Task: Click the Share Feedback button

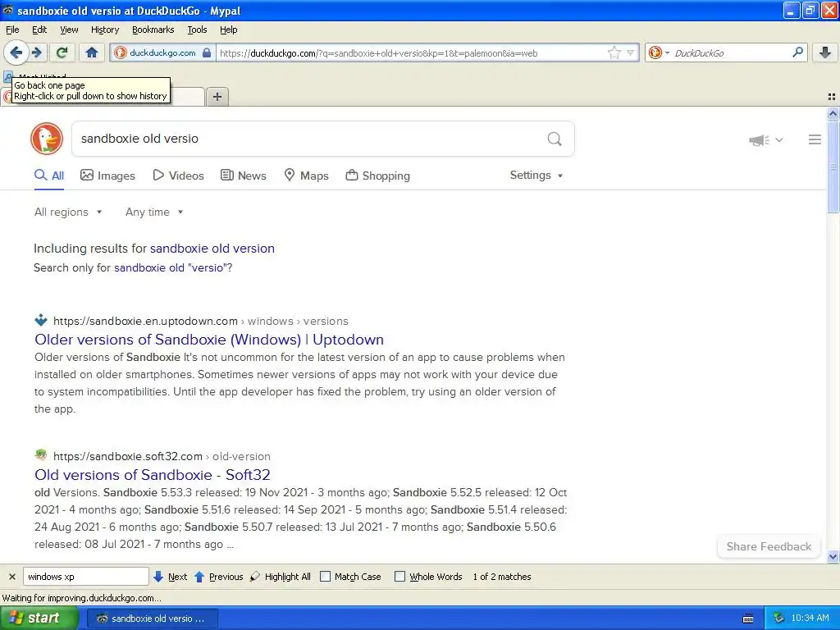Action: [769, 547]
